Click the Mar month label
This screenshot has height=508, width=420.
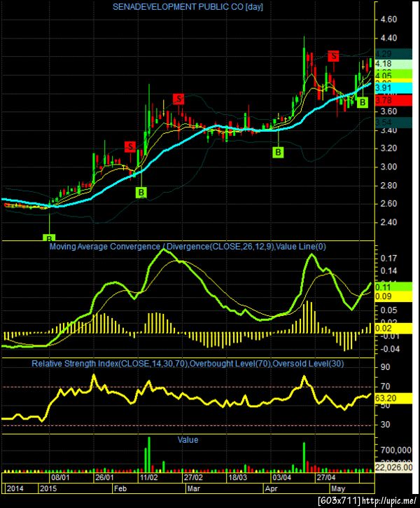[x=194, y=488]
